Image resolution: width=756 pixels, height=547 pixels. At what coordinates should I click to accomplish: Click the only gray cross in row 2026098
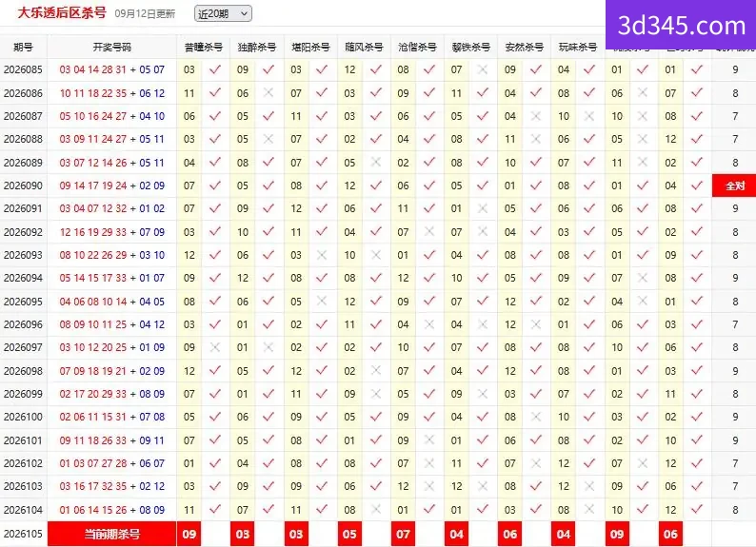coord(375,371)
